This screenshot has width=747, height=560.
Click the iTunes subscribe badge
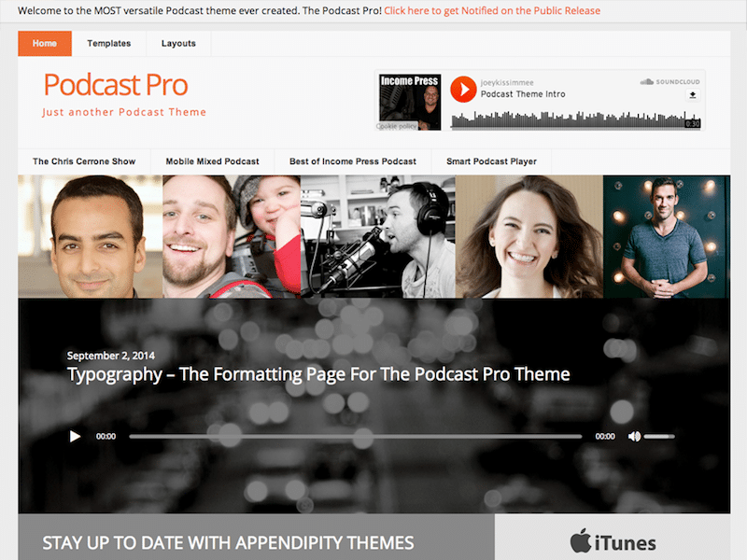tap(613, 542)
